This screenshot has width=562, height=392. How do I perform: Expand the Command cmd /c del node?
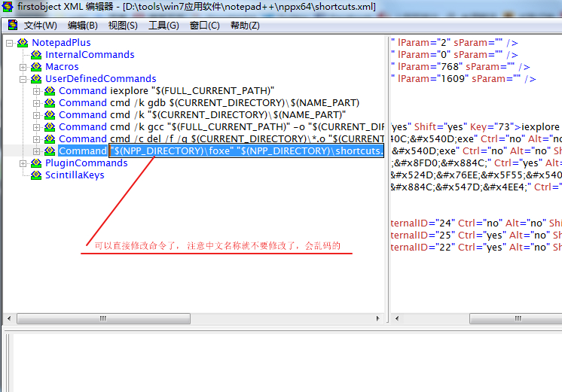tap(36, 139)
